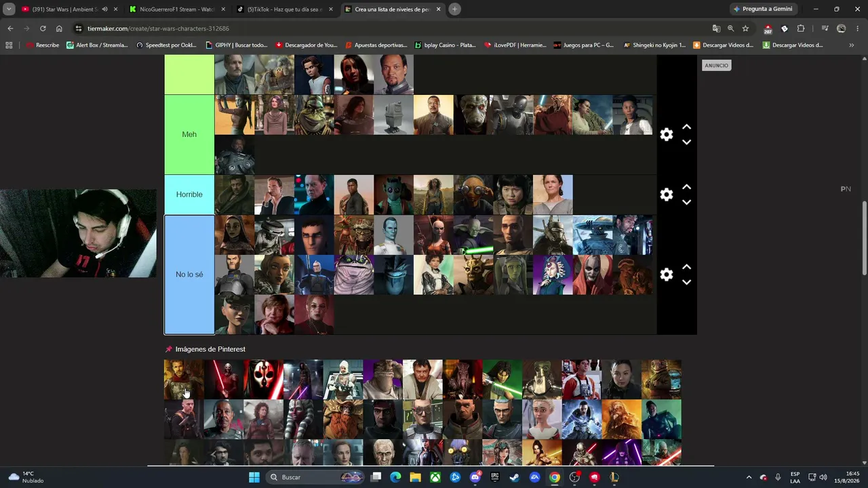The width and height of the screenshot is (868, 488).
Task: Launch Discord from the taskbar
Action: 475,477
